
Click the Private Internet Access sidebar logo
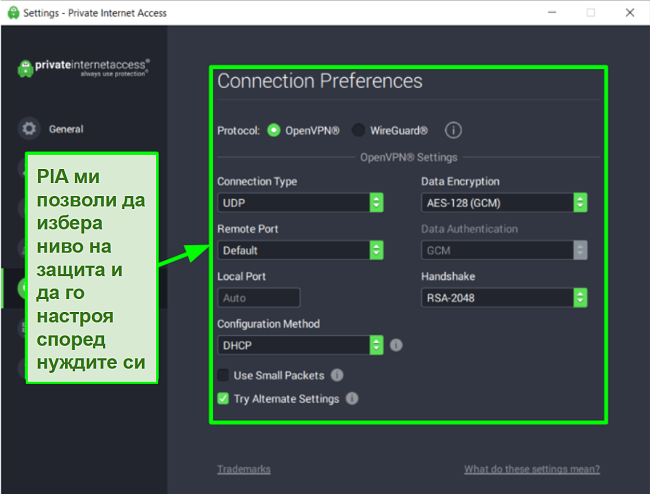(83, 68)
